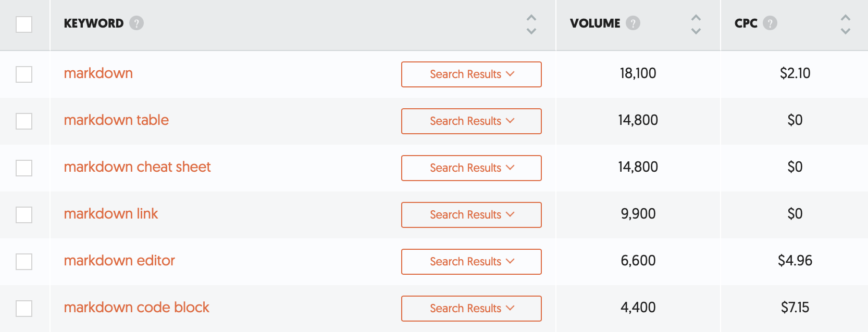This screenshot has width=868, height=332.
Task: Follow the markdown editor keyword link
Action: [x=119, y=261]
